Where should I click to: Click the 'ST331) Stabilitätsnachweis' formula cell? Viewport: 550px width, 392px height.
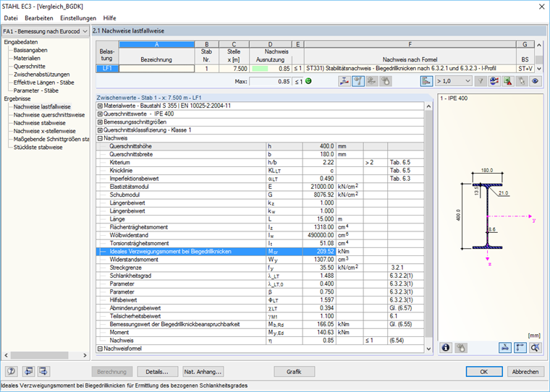click(410, 69)
